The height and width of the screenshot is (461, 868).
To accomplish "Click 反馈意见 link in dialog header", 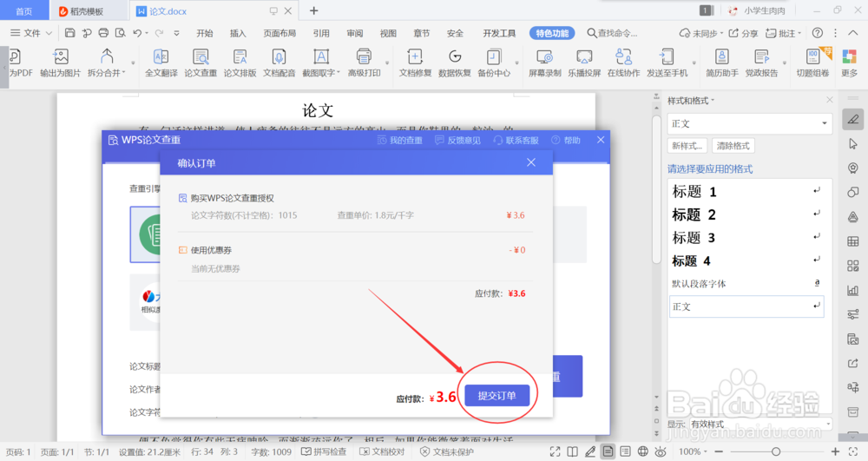I will pos(457,141).
